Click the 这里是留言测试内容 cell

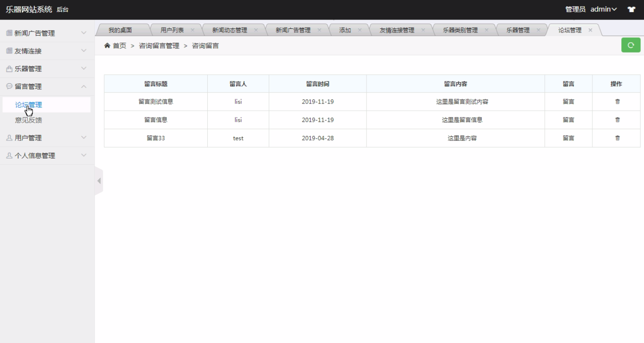(455, 102)
